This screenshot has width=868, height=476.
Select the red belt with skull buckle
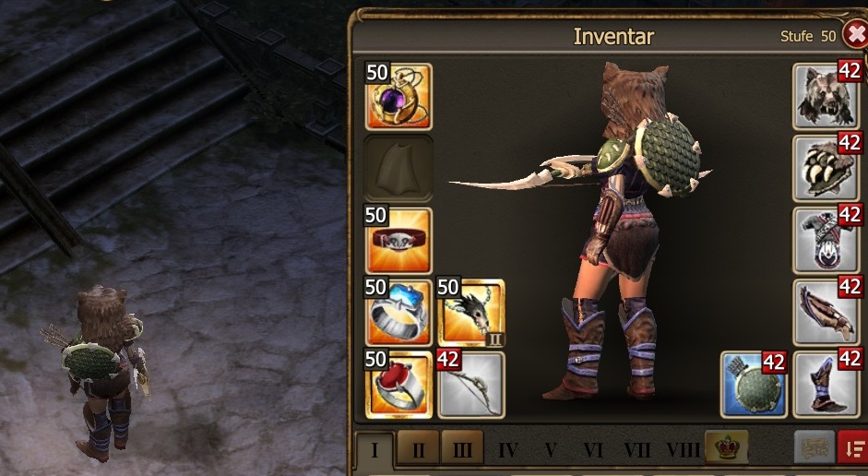(x=398, y=241)
